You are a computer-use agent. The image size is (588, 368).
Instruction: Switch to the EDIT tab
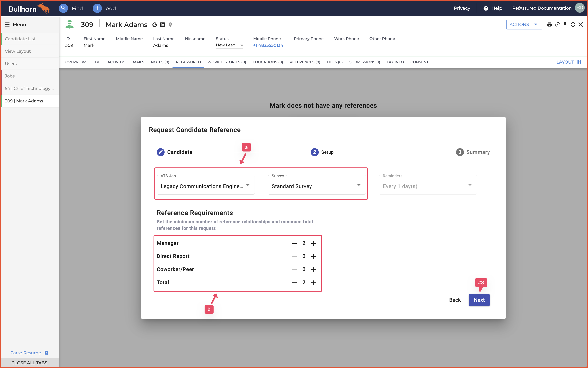(x=96, y=62)
